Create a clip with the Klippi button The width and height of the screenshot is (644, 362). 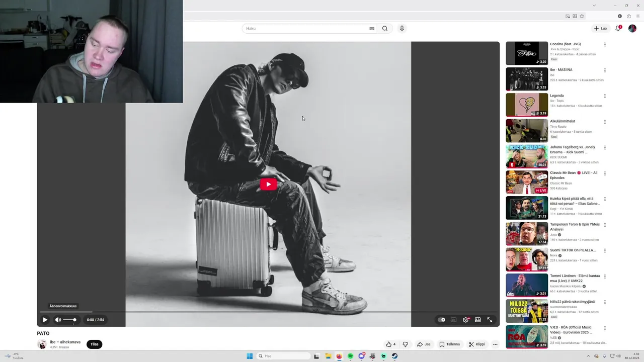coord(477,344)
